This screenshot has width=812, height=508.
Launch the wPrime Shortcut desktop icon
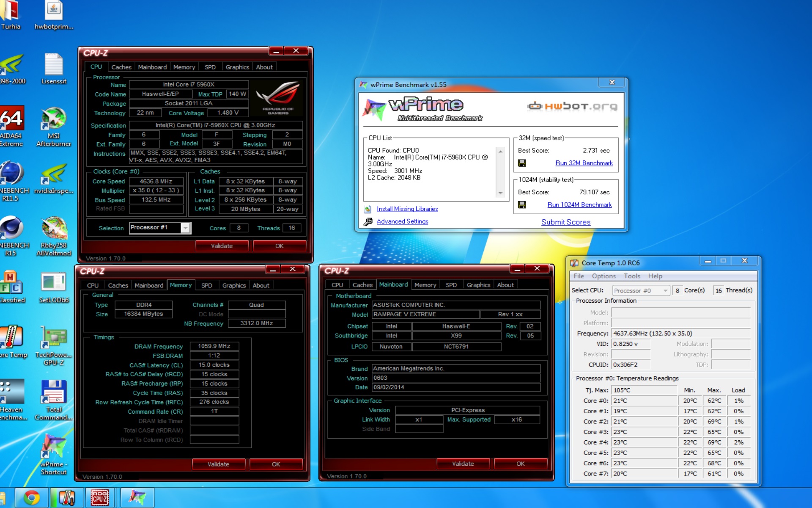coord(54,455)
